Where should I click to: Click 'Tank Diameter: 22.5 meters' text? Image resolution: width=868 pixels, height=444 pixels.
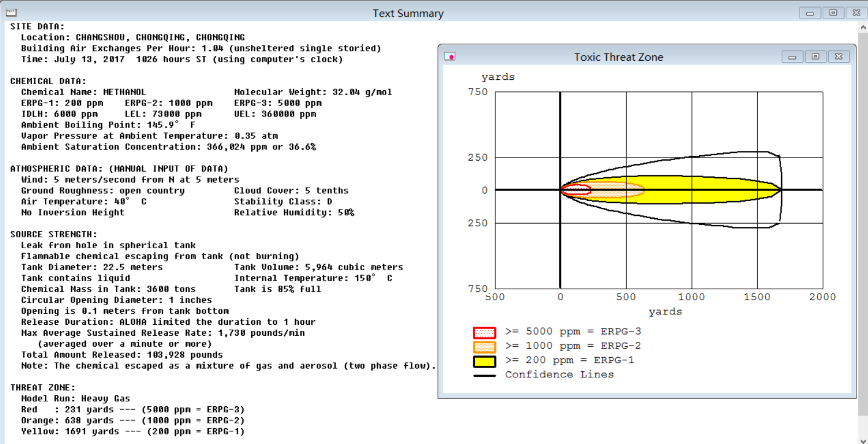pos(92,267)
